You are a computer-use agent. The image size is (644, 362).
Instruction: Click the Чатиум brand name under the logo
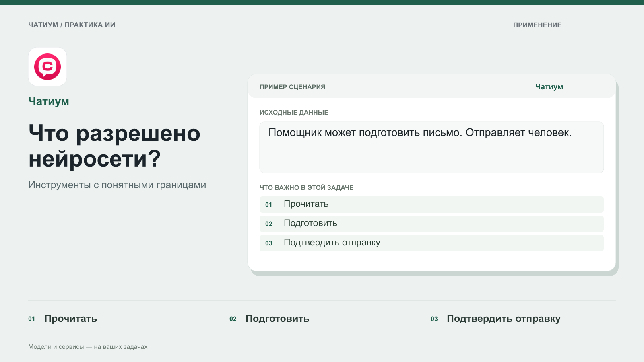(49, 101)
